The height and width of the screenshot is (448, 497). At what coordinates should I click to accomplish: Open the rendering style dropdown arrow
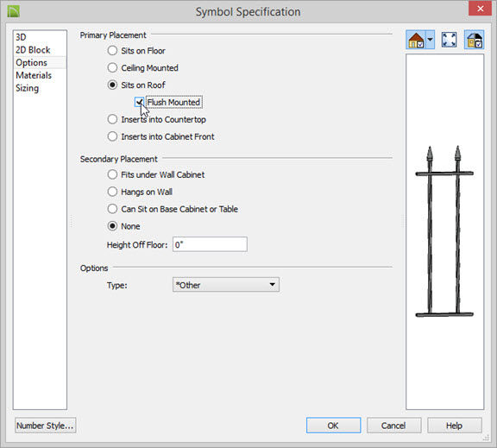click(430, 40)
